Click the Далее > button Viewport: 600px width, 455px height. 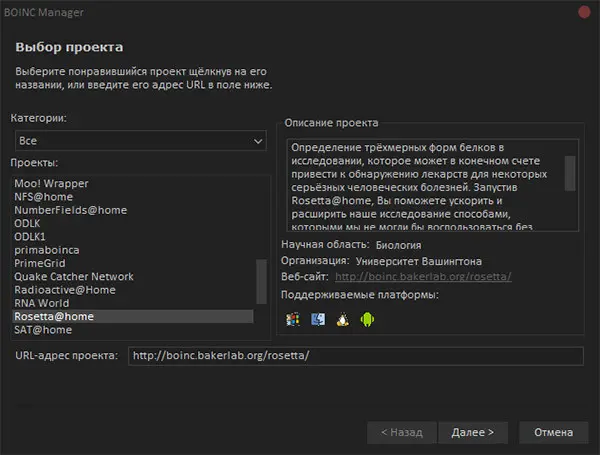click(x=473, y=433)
